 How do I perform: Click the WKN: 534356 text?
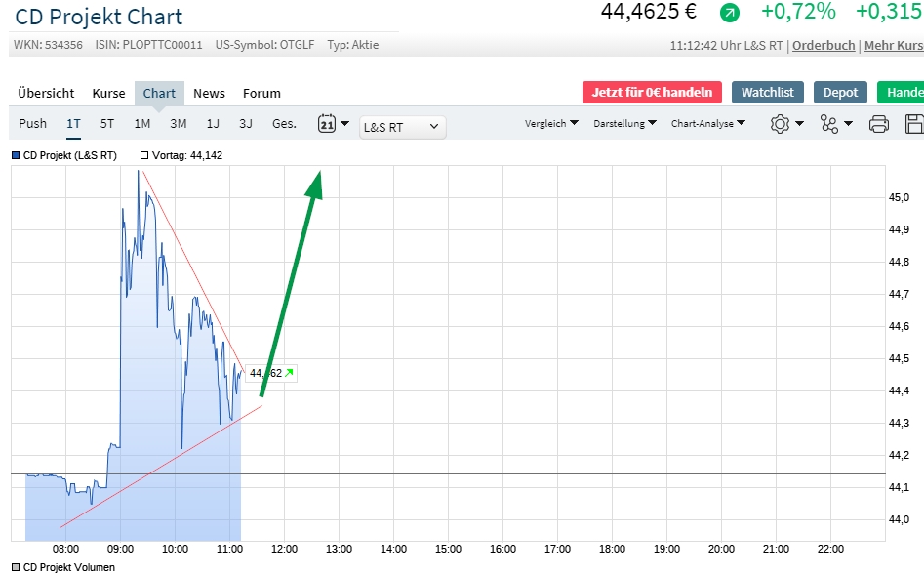coord(48,45)
